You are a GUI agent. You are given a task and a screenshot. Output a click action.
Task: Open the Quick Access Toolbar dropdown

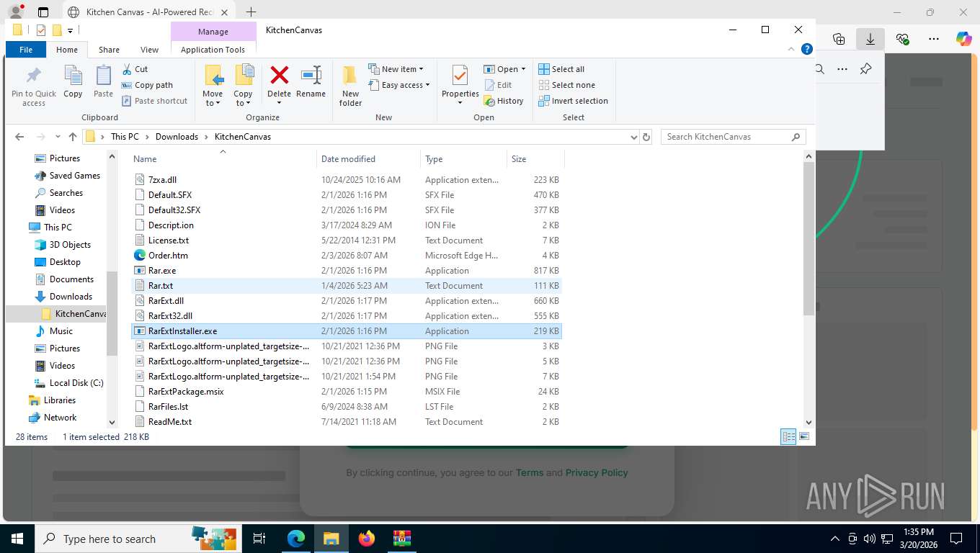tap(70, 30)
